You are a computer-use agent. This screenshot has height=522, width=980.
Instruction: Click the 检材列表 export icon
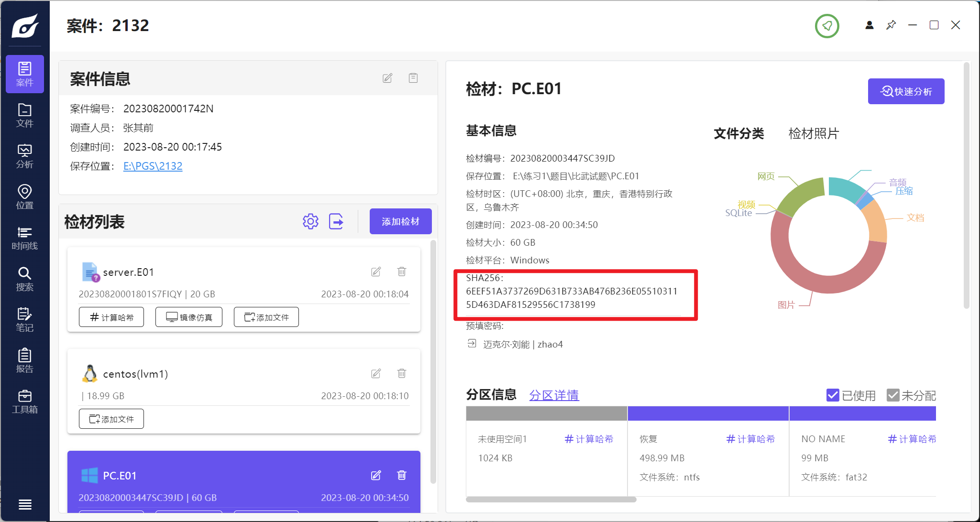336,221
